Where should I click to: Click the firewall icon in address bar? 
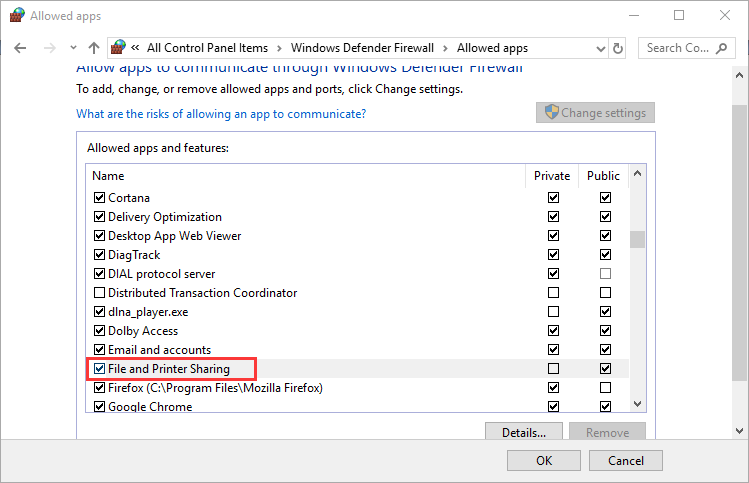tap(118, 47)
